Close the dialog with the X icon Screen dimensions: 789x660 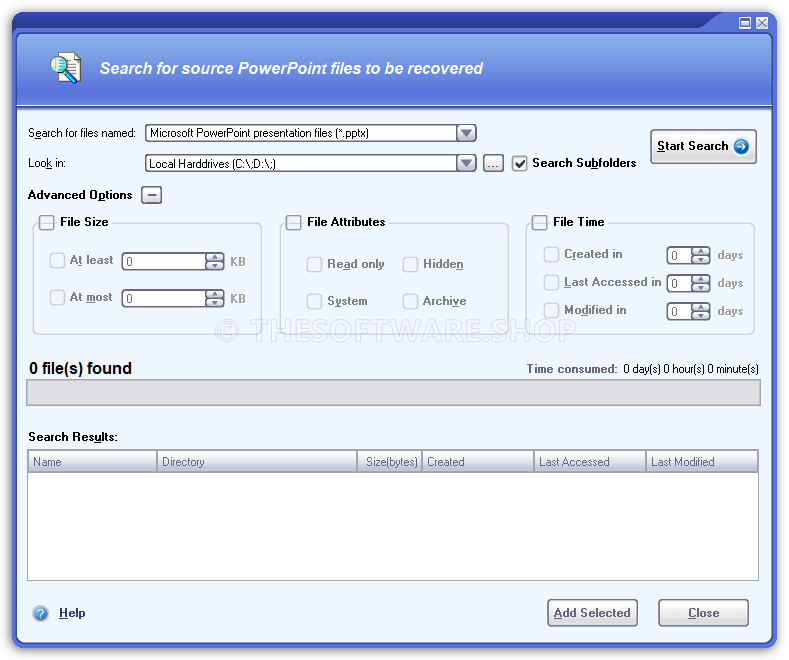(x=762, y=23)
